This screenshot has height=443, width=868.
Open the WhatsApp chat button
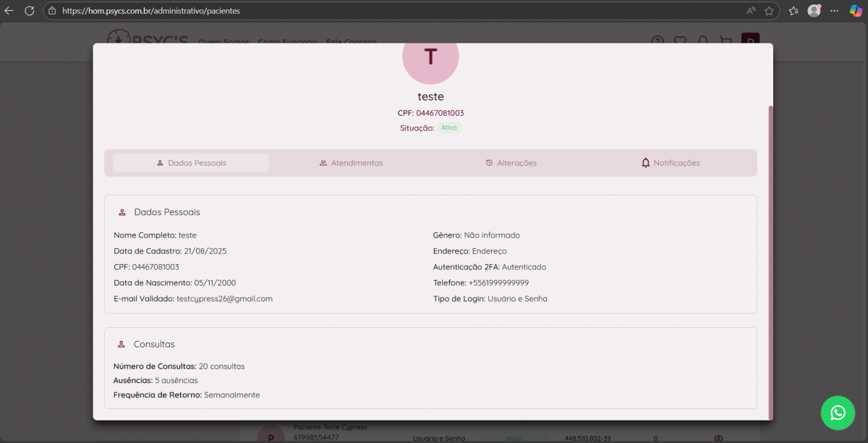[x=838, y=413]
